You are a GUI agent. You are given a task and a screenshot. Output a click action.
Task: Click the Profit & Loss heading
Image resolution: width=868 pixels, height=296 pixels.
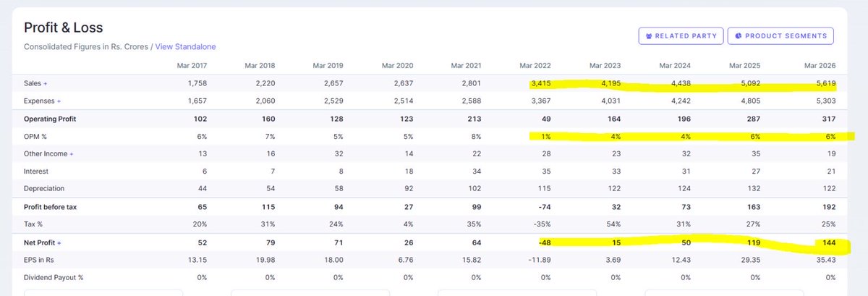64,28
